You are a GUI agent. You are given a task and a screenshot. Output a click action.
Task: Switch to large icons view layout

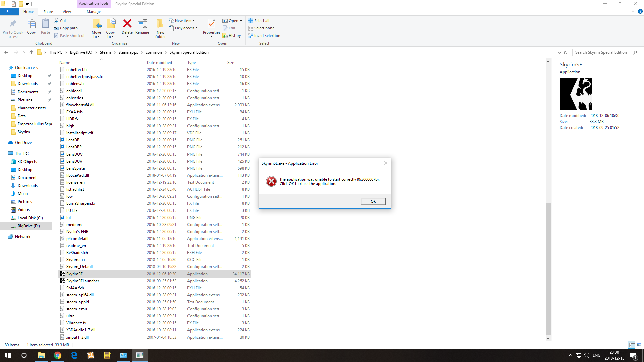(639, 345)
